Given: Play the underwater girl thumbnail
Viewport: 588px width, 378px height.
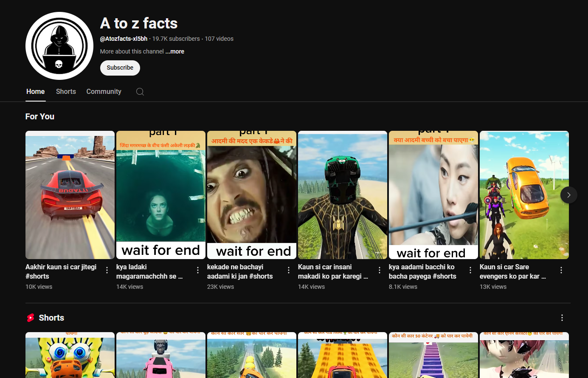Looking at the screenshot, I should point(161,195).
